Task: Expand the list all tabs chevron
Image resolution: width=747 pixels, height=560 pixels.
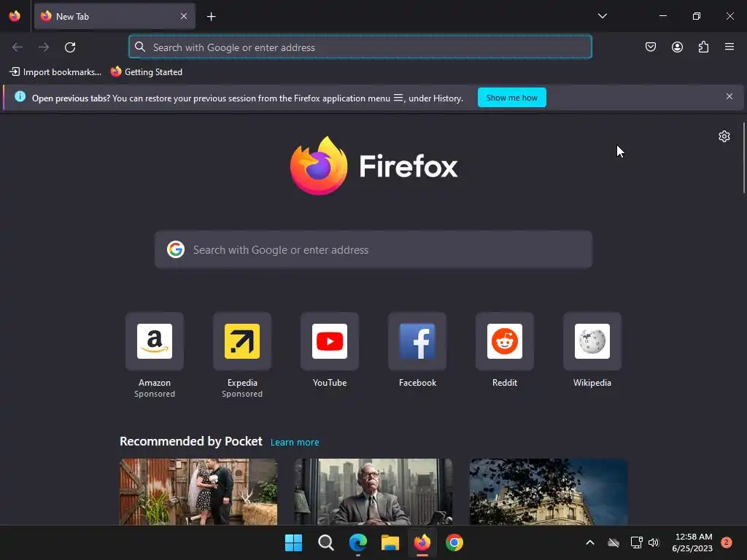Action: [602, 16]
